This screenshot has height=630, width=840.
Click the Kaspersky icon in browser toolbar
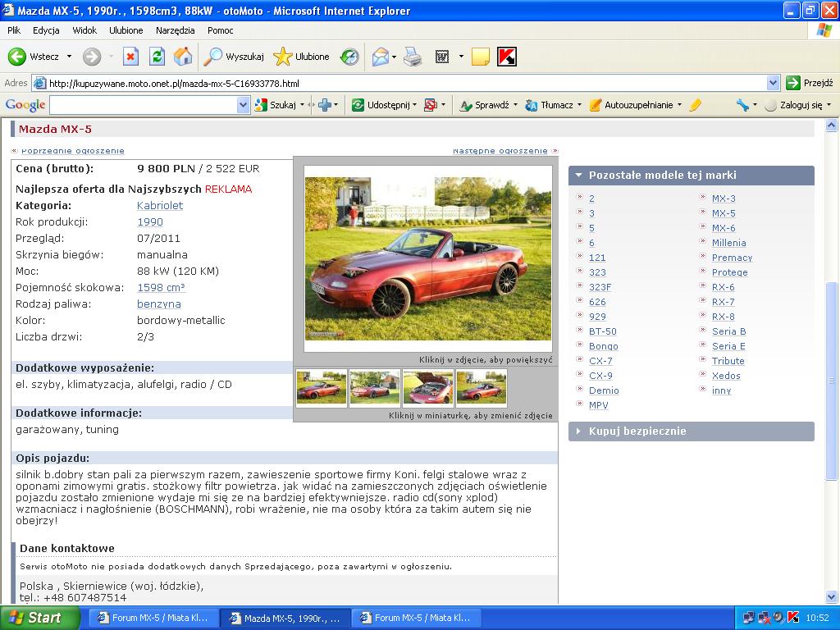click(507, 57)
